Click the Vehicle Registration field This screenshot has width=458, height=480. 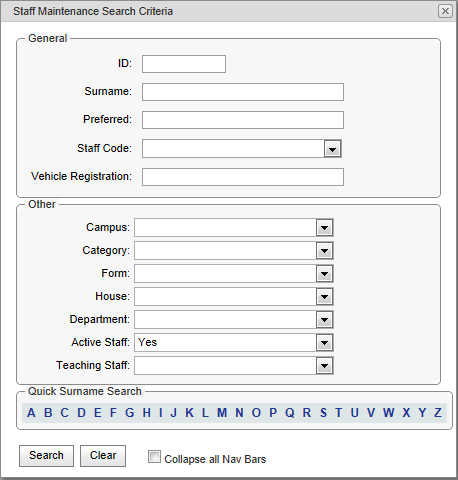click(x=243, y=177)
